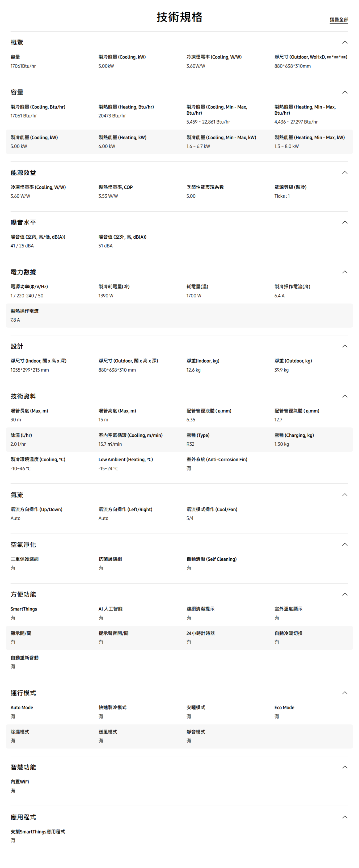This screenshot has height=868, width=359.
Task: Collapse the 概覽 section chevron
Action: [345, 43]
